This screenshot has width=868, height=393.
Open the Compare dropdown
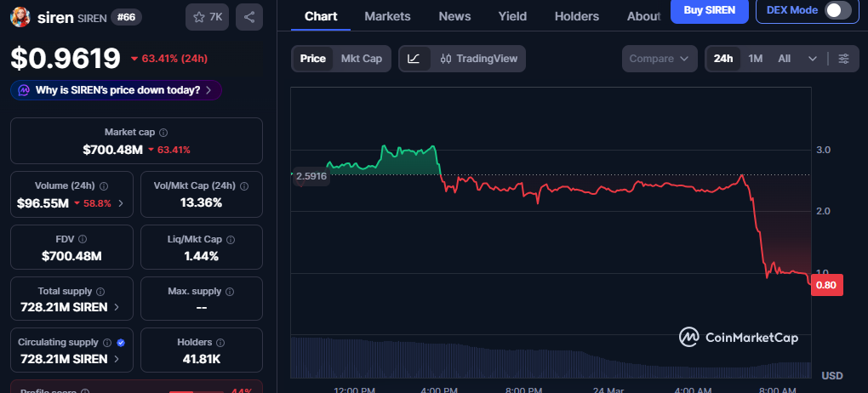tap(660, 59)
